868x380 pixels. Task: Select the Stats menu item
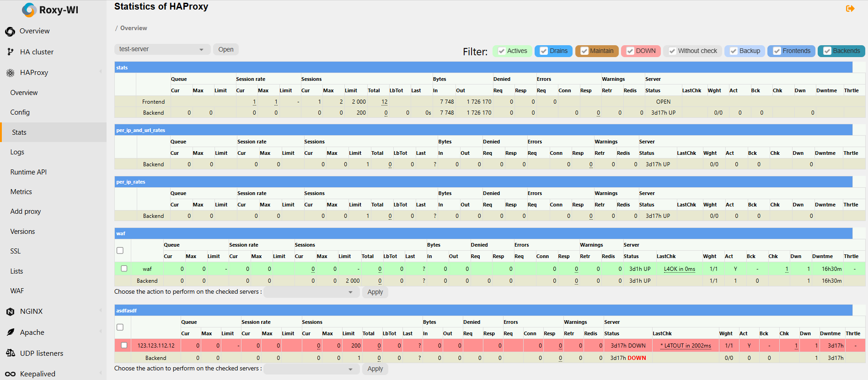[54, 132]
